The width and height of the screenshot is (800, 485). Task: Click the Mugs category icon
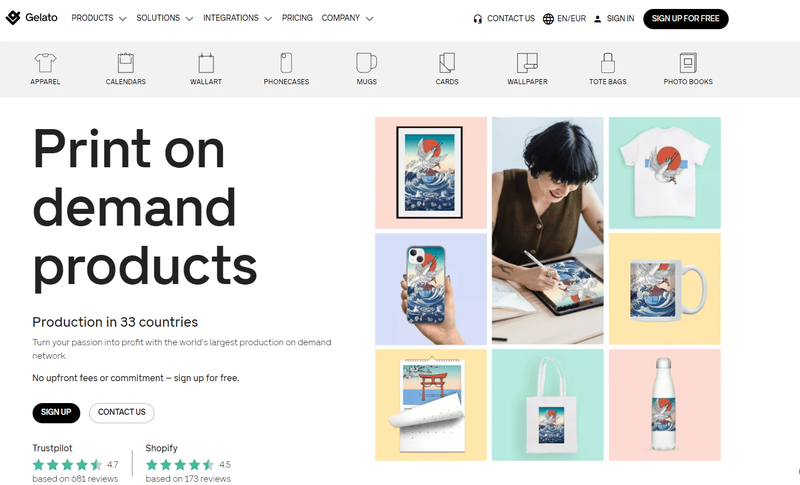tap(366, 63)
